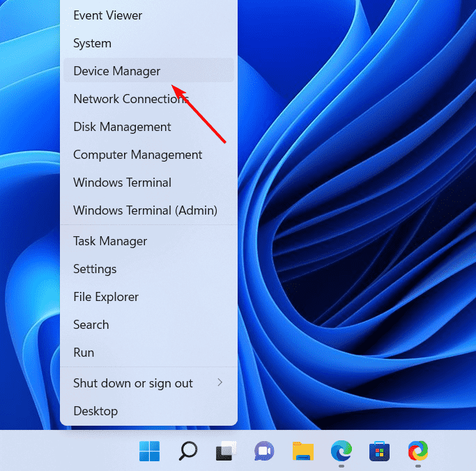Expand the Shut down or sign out chevron
Image resolution: width=476 pixels, height=471 pixels.
click(220, 383)
